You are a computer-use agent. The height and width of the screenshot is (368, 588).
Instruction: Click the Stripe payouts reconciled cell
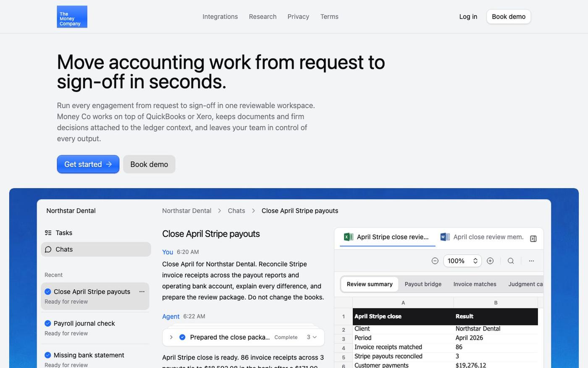pos(403,357)
